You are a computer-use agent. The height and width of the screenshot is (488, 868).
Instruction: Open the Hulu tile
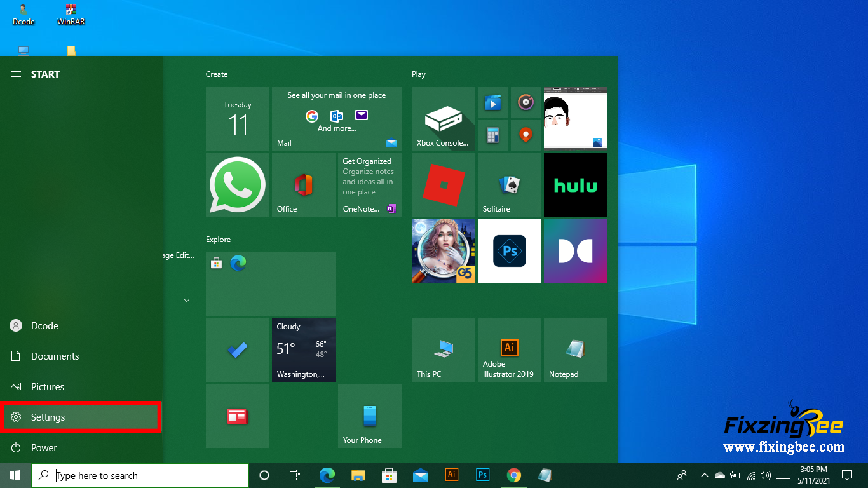(575, 185)
